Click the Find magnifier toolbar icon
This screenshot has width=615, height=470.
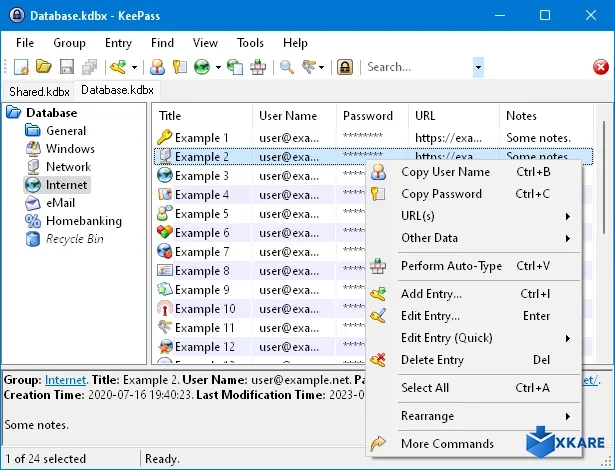(287, 67)
